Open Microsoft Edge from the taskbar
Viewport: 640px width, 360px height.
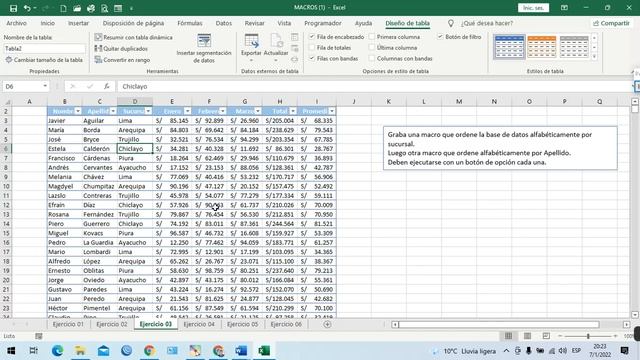point(58,351)
